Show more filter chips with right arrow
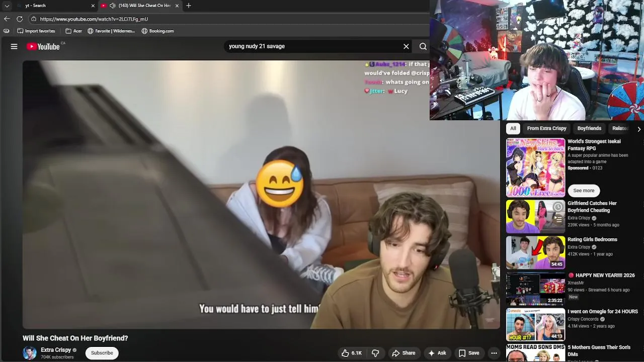This screenshot has width=644, height=362. (x=639, y=129)
